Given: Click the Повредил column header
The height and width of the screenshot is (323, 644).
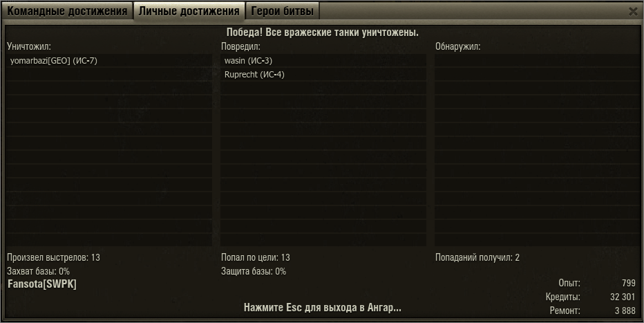Looking at the screenshot, I should pyautogui.click(x=240, y=46).
